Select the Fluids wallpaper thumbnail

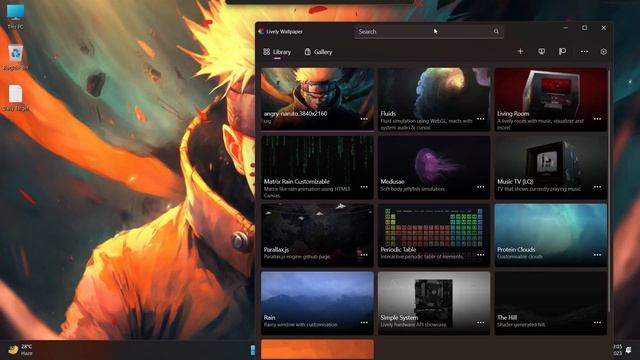pos(434,99)
